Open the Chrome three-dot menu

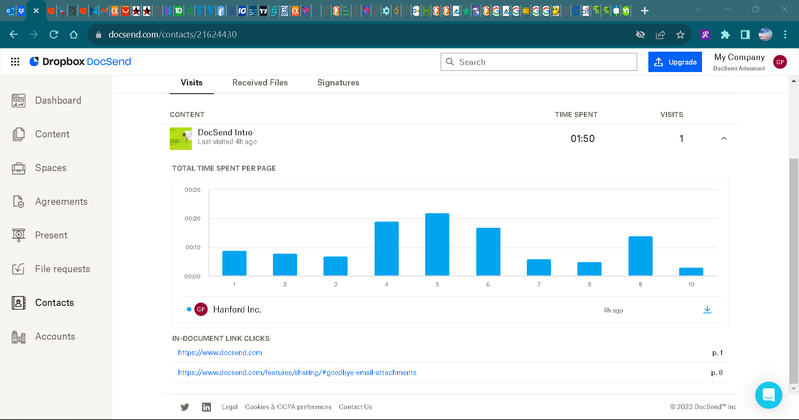pyautogui.click(x=785, y=35)
